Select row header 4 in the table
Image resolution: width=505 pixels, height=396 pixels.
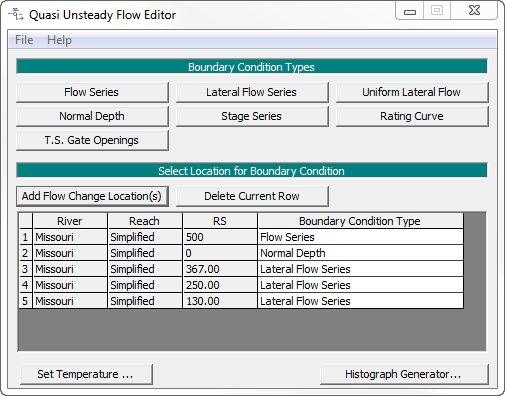pyautogui.click(x=25, y=285)
